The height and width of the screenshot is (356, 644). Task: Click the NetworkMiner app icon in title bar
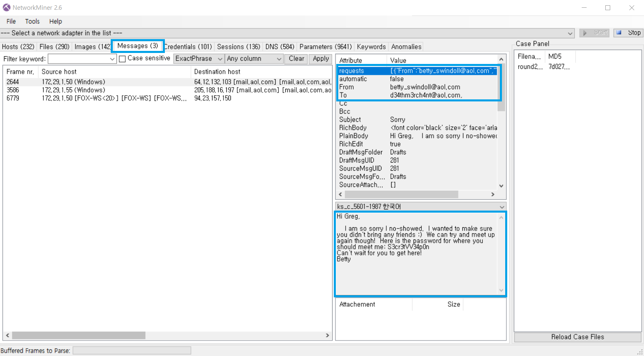7,7
